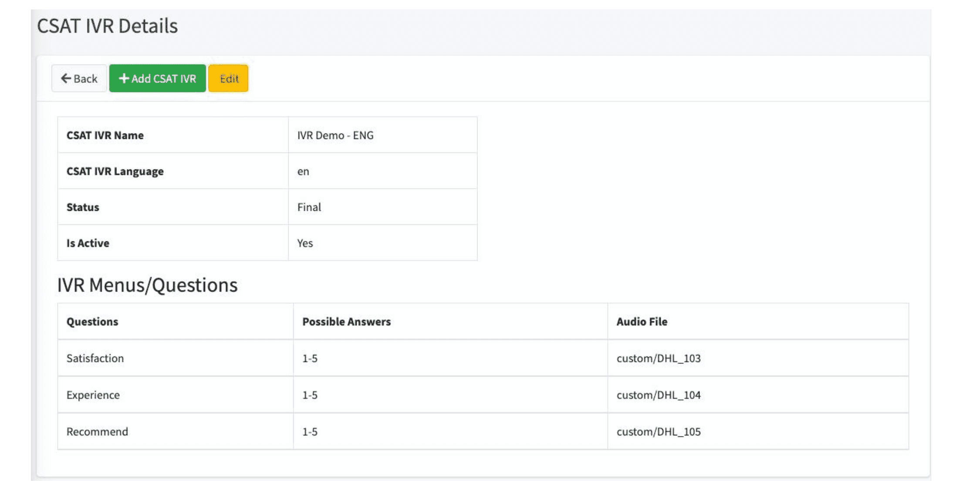Viewport: 980px width, 490px height.
Task: Click the Possible Answers column header
Action: (346, 321)
